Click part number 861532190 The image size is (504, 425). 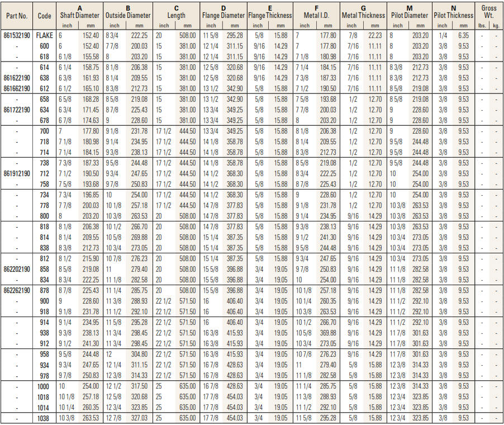tap(17, 35)
